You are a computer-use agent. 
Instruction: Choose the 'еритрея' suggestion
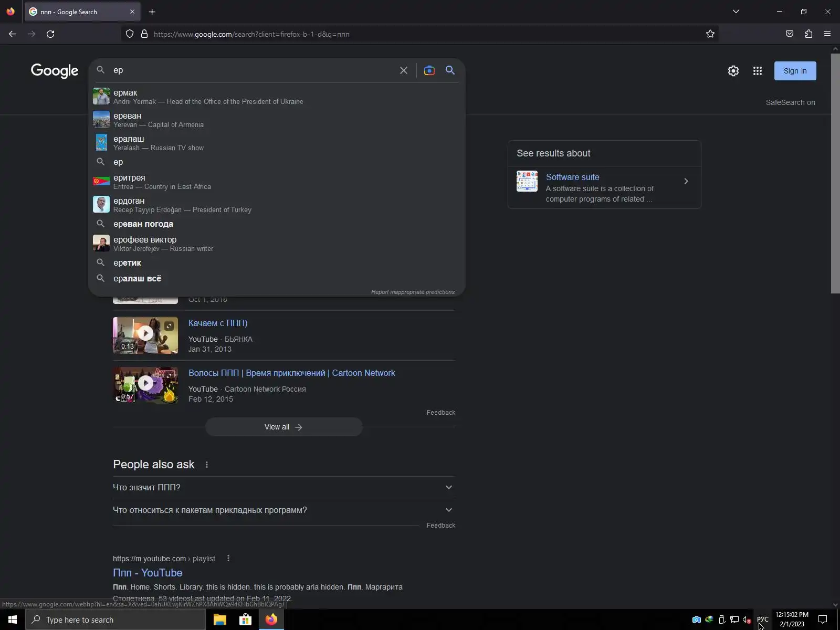tap(277, 182)
